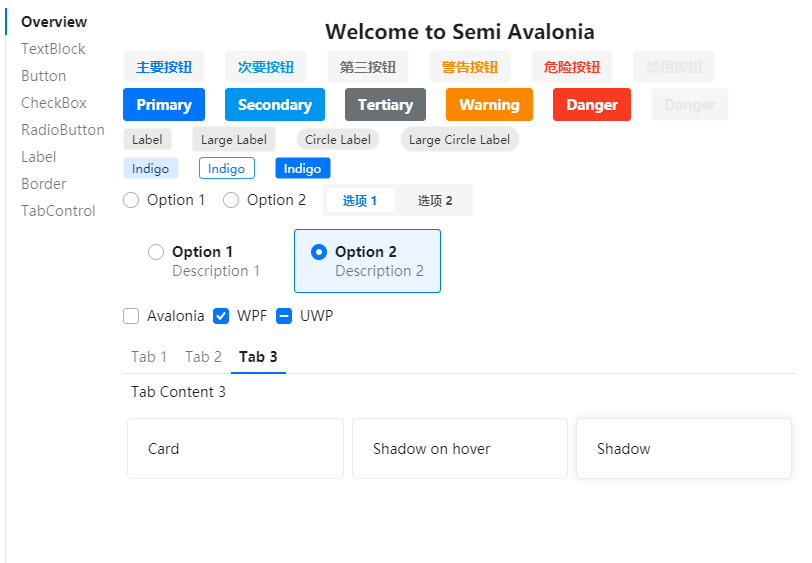The height and width of the screenshot is (563, 812).
Task: Click the gray Tertiary button
Action: click(385, 105)
